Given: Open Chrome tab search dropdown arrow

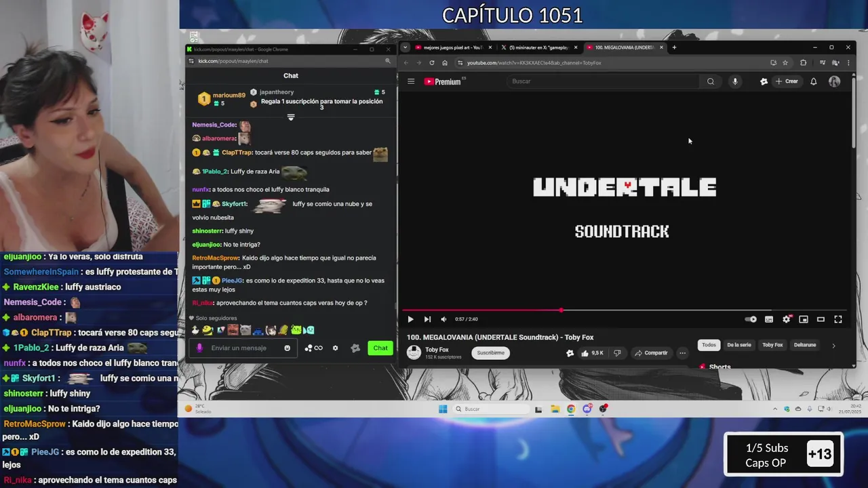Looking at the screenshot, I should pyautogui.click(x=405, y=47).
